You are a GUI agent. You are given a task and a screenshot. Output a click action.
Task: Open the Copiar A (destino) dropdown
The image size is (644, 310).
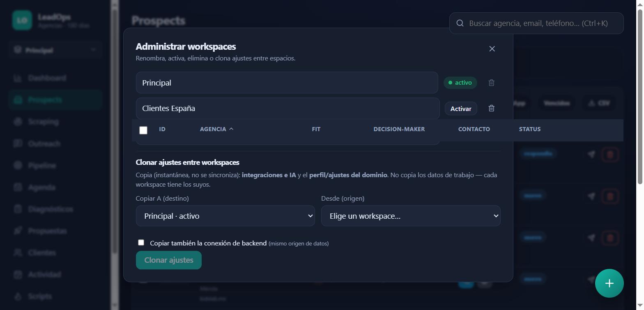(x=225, y=216)
